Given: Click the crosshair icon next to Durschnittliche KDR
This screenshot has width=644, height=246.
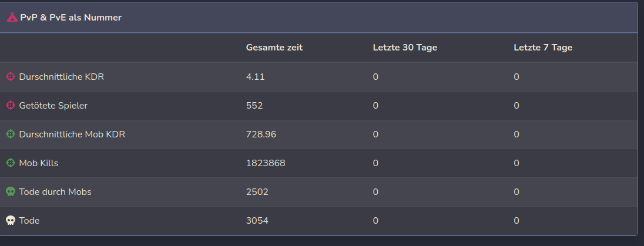Looking at the screenshot, I should coord(11,77).
